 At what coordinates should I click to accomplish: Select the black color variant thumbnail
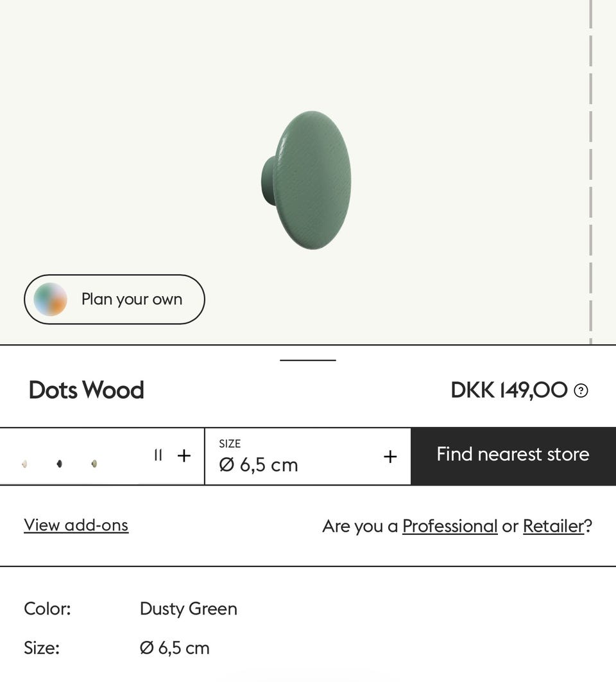pyautogui.click(x=60, y=464)
